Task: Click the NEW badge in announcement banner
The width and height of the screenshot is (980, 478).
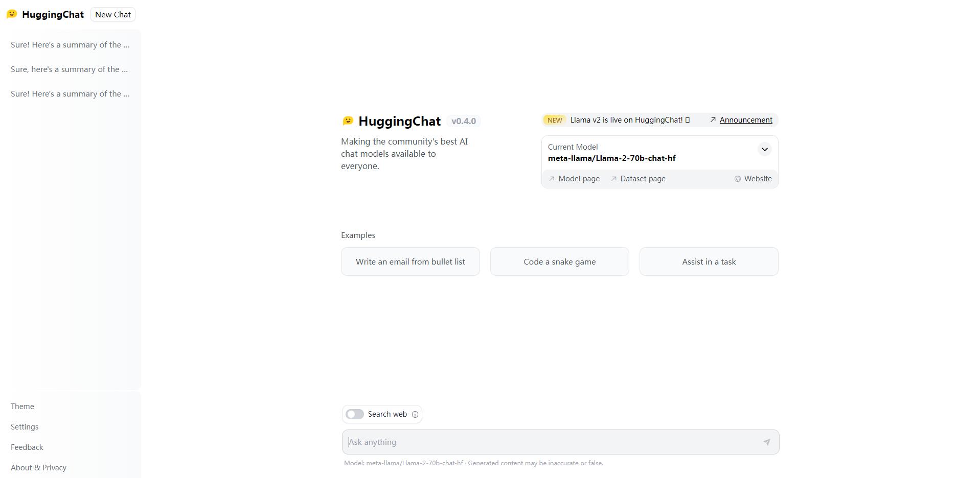Action: (554, 120)
